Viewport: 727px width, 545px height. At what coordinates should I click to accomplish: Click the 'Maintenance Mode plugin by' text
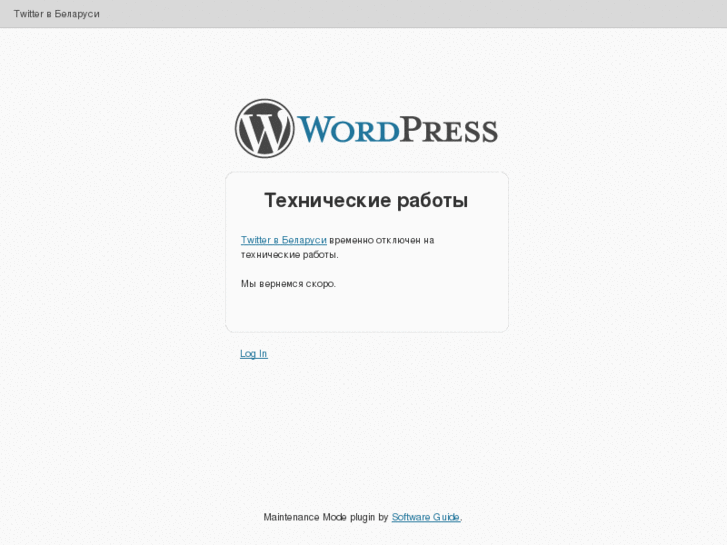(325, 517)
